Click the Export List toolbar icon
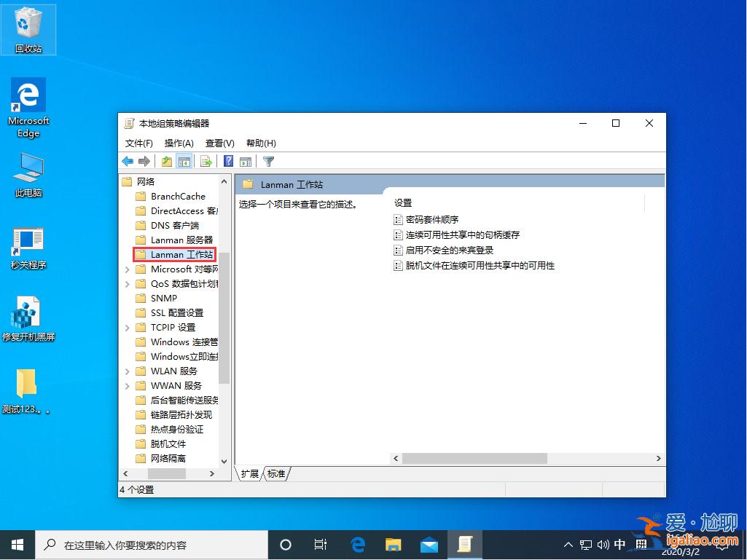The width and height of the screenshot is (747, 560). pyautogui.click(x=206, y=161)
